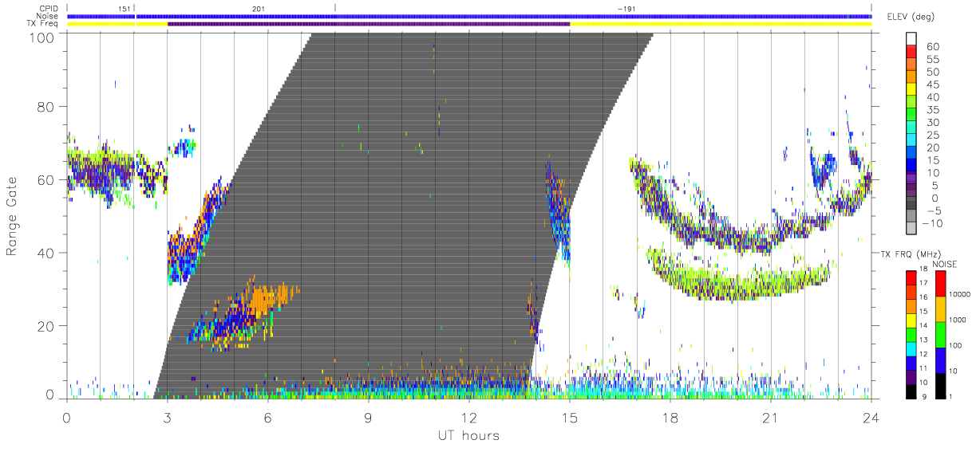
Task: Select the CPID value 201
Action: [x=257, y=8]
